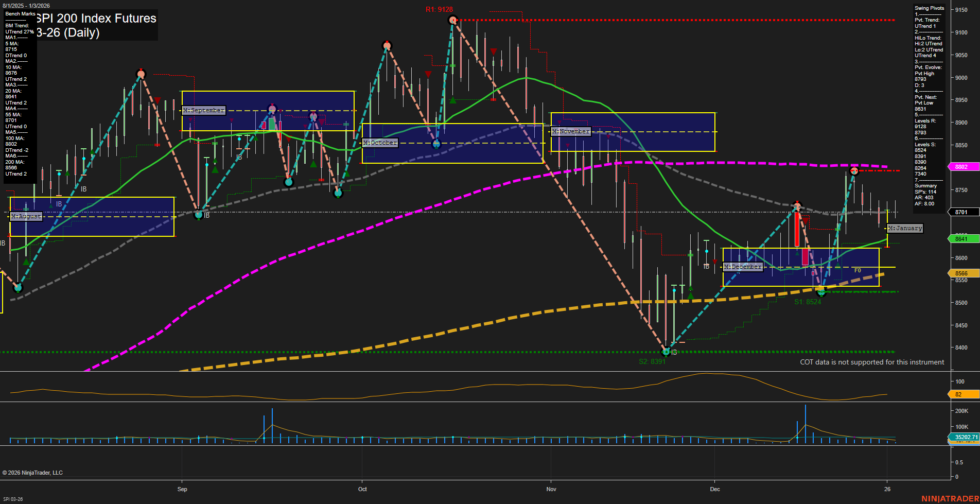Click the © 2026 NinjaTrader, LLC copyright text

pyautogui.click(x=32, y=472)
